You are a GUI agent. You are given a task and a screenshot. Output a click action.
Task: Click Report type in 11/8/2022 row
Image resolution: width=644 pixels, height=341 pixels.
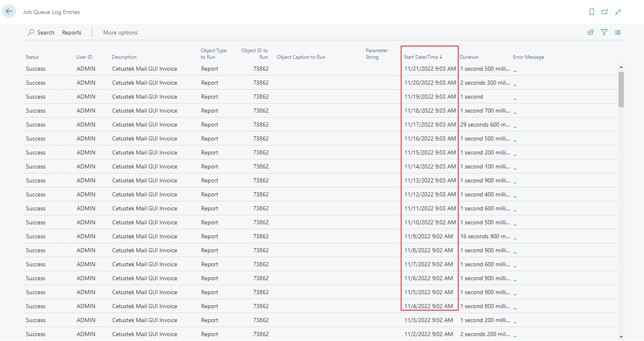[x=210, y=250]
